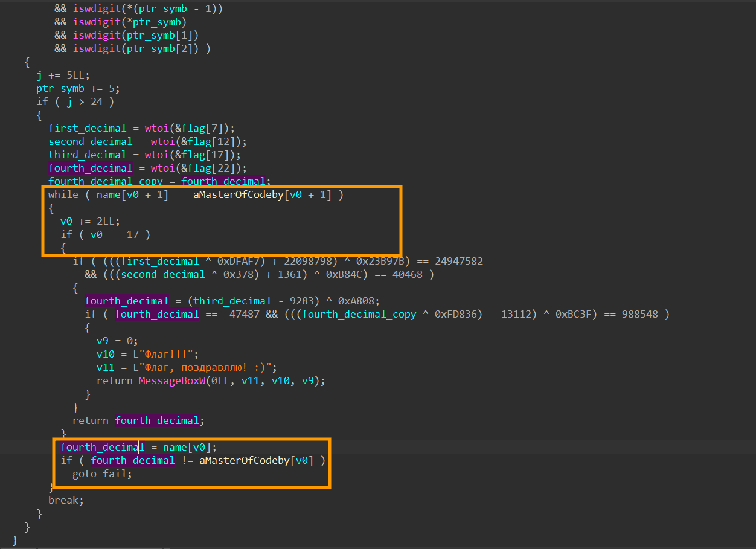Click the break statement
756x549 pixels.
click(x=66, y=500)
